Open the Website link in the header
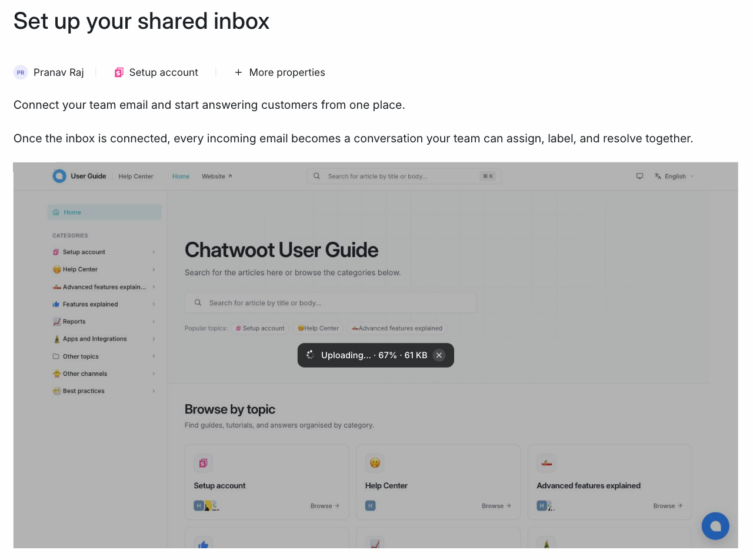 click(x=217, y=176)
